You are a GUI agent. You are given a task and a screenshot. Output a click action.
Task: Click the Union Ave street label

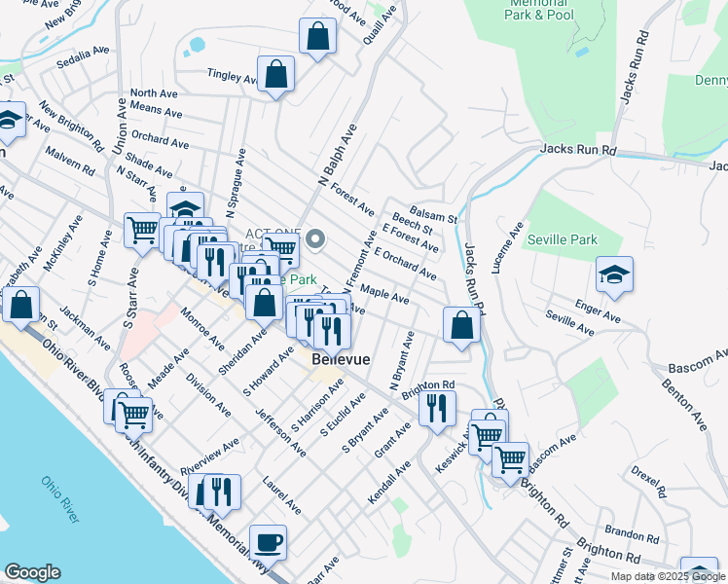[120, 127]
